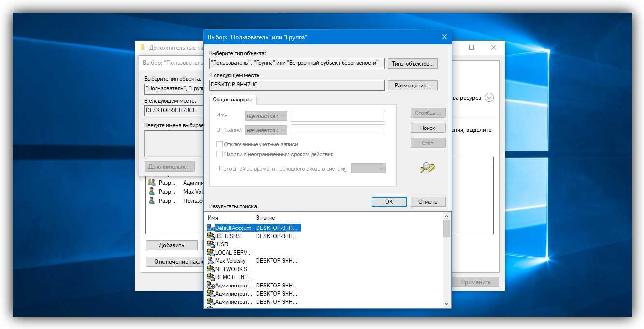
Task: Enable 'Отключенные учетные записи' checkbox
Action: pos(220,144)
